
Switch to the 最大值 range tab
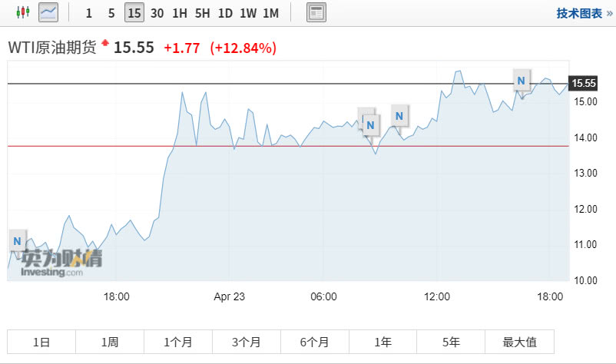[519, 342]
